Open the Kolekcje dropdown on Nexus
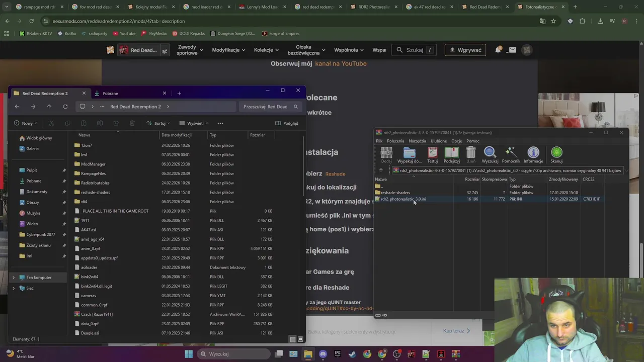 pyautogui.click(x=266, y=50)
